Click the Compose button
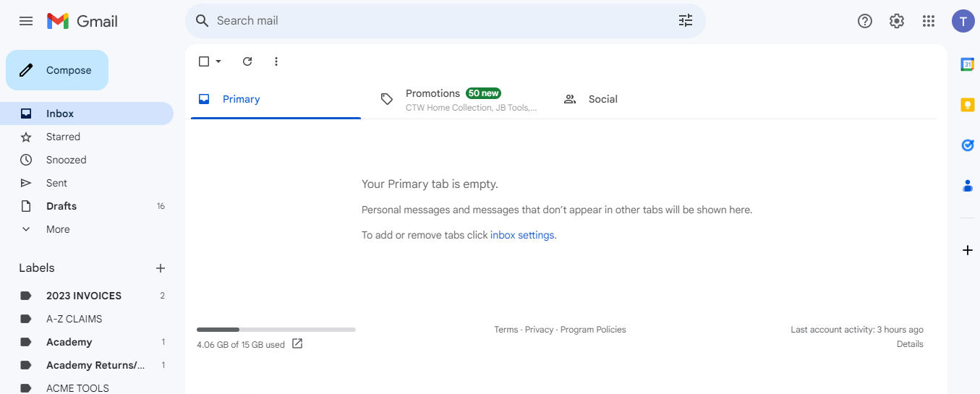The height and width of the screenshot is (394, 980). (x=57, y=70)
